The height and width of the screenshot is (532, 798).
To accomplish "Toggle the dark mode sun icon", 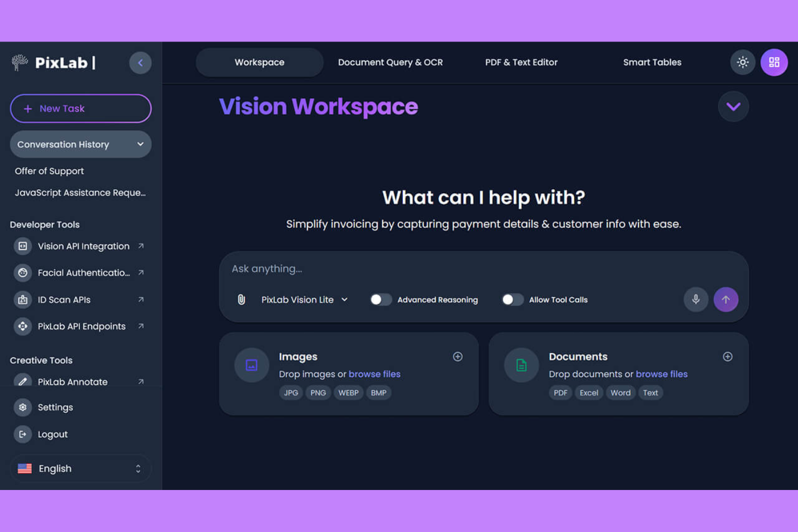I will pyautogui.click(x=742, y=62).
